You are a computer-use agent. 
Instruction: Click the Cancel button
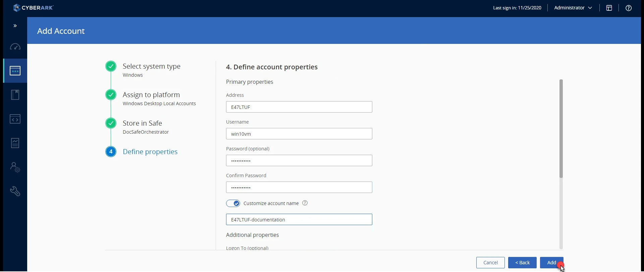click(490, 263)
